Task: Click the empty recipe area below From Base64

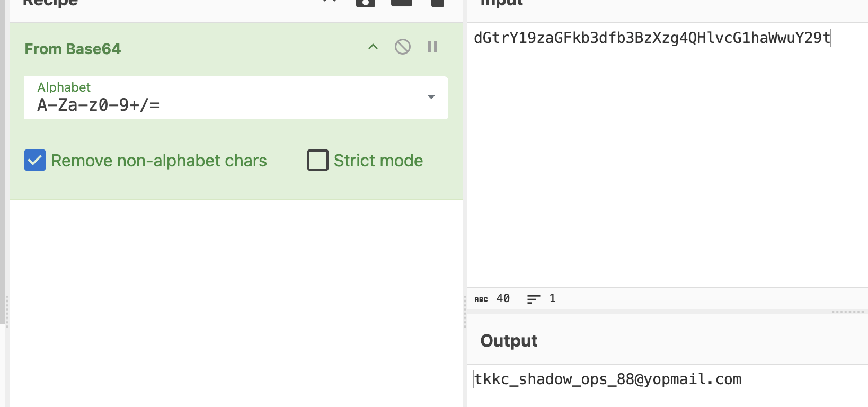Action: click(236, 302)
